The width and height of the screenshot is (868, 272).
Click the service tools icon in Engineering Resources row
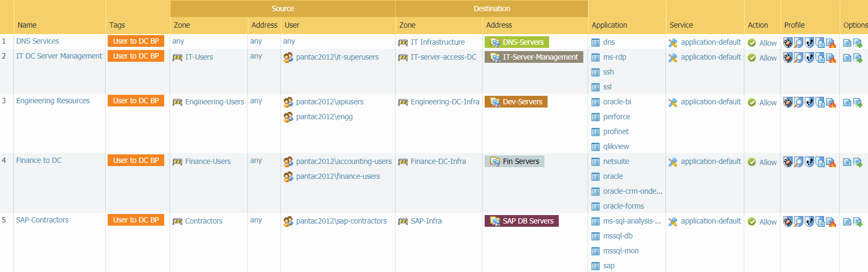[x=673, y=102]
